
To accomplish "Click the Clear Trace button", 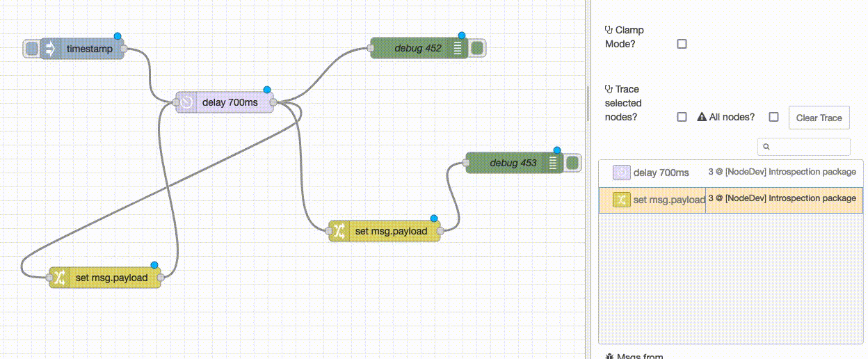I will 819,118.
